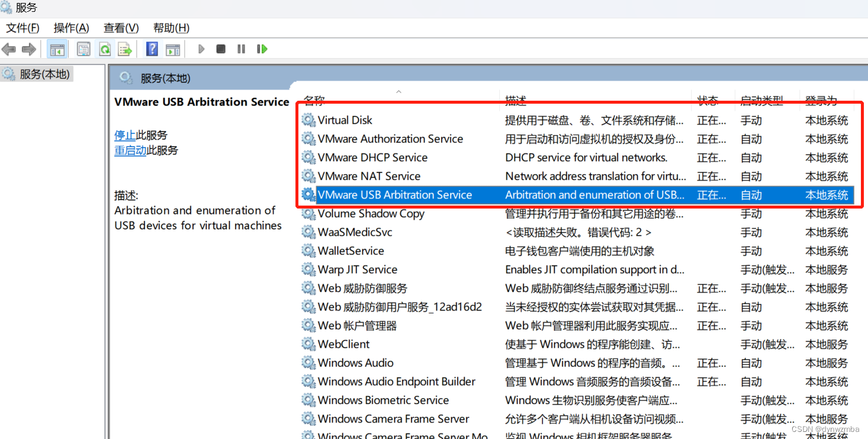Open the 操作(A) menu

click(x=71, y=28)
